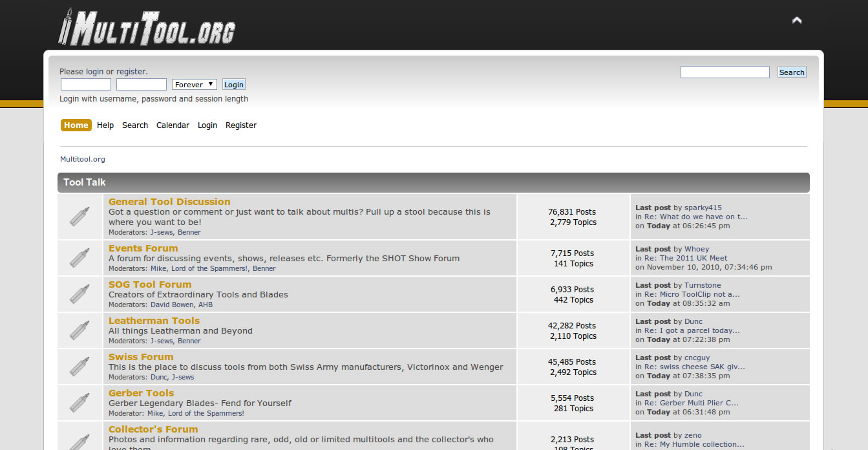Open the Collector's Forum board

coord(153,429)
